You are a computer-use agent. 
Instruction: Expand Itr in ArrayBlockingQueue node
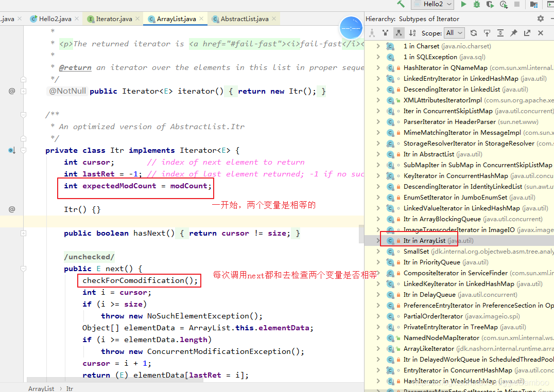[x=378, y=219]
